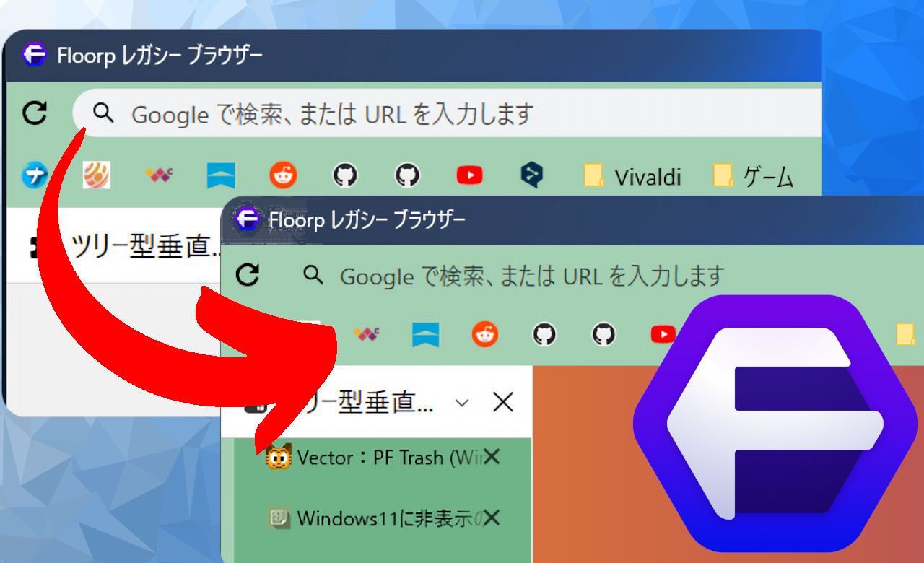Viewport: 924px width, 563px height.
Task: Open the blue ナ bookmark in back window
Action: pyautogui.click(x=33, y=175)
